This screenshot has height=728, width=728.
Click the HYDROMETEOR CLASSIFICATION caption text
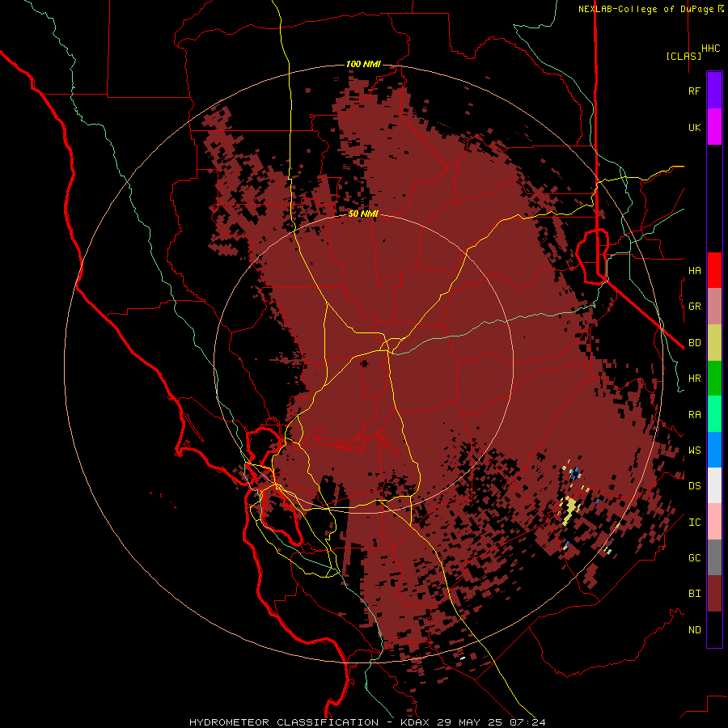click(284, 722)
